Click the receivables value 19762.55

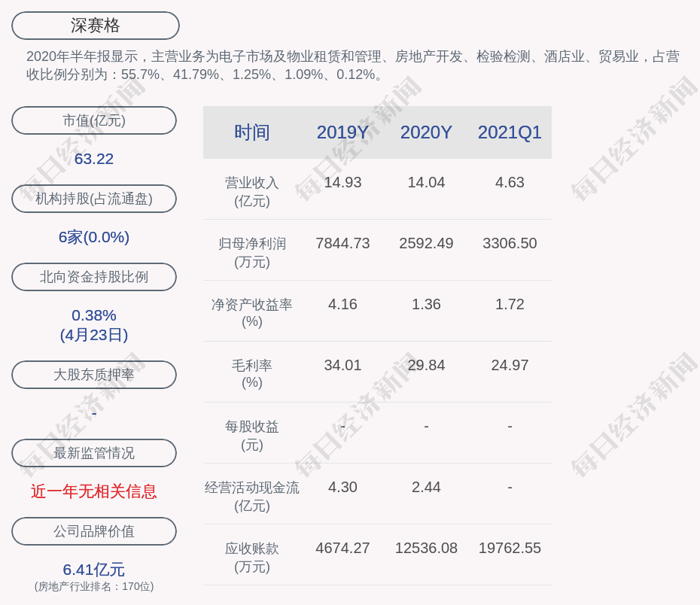tap(510, 548)
